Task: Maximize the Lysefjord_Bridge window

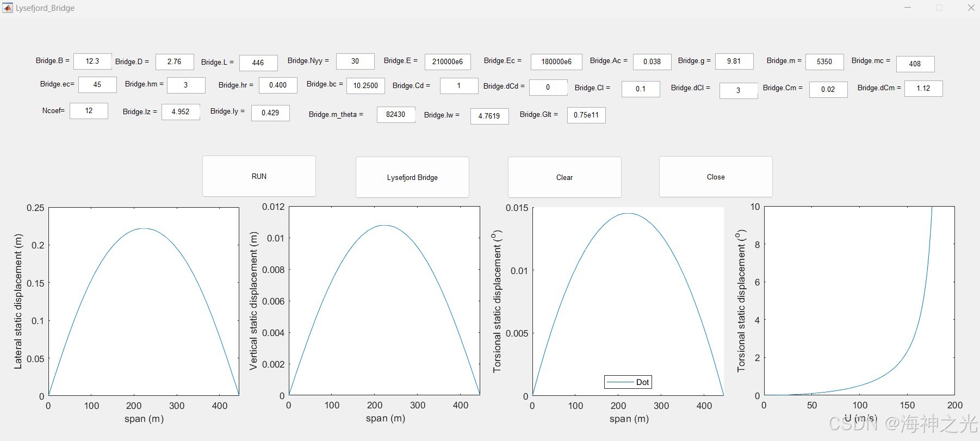Action: (x=939, y=8)
